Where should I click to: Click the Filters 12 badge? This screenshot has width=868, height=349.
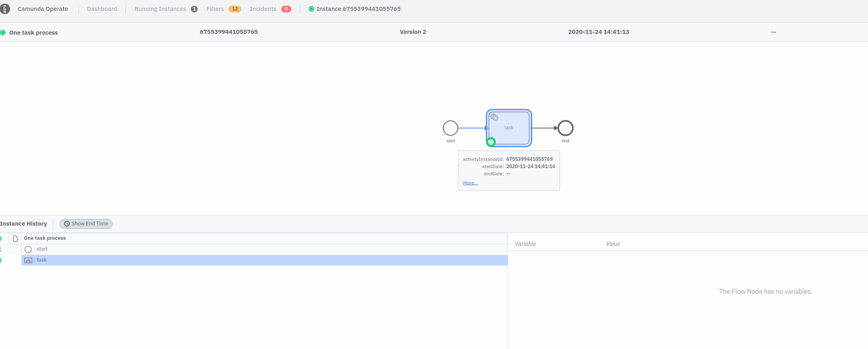pos(235,9)
